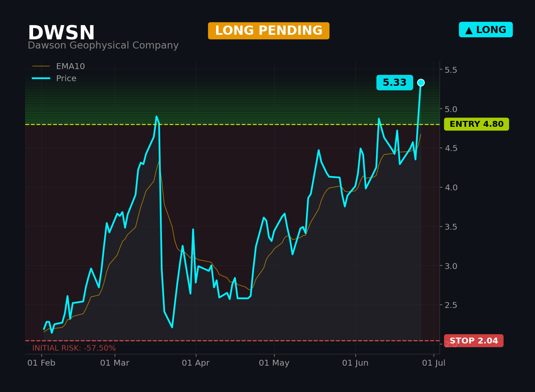Click the 01 Feb axis label

(x=41, y=363)
